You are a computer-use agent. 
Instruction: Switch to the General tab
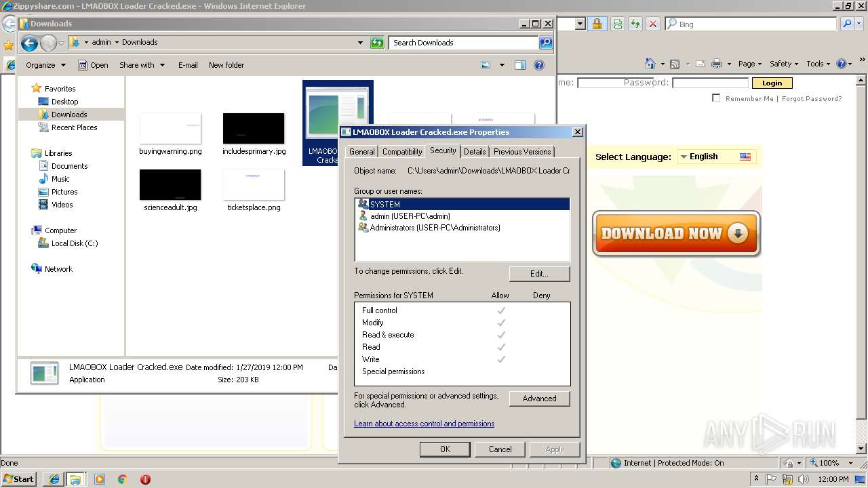(x=361, y=152)
